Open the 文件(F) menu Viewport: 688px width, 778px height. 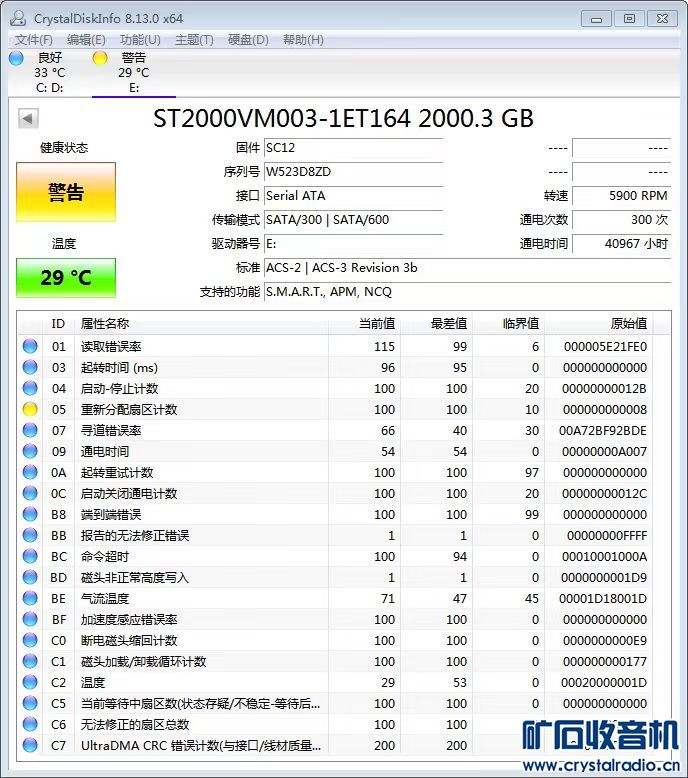point(33,40)
